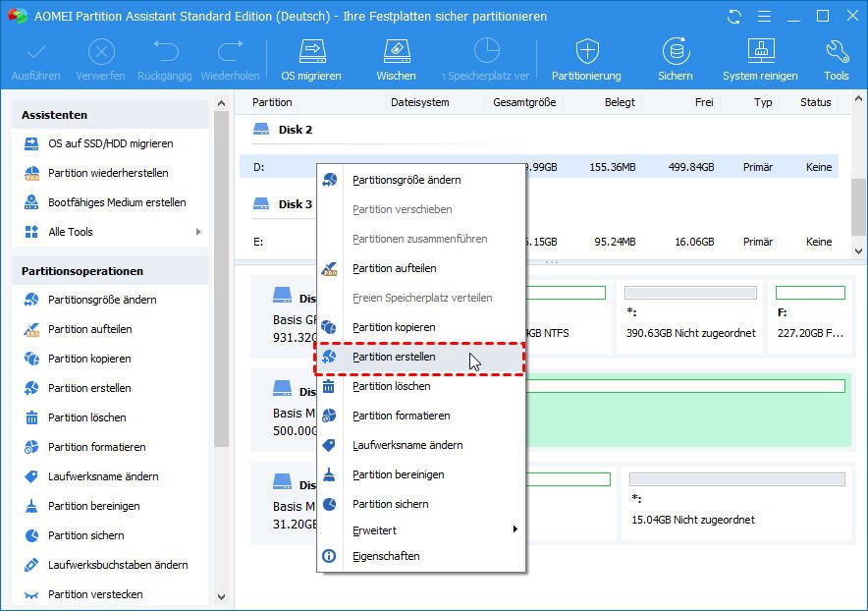Select the 15.04GB Nicht zugeordnet block

(736, 503)
